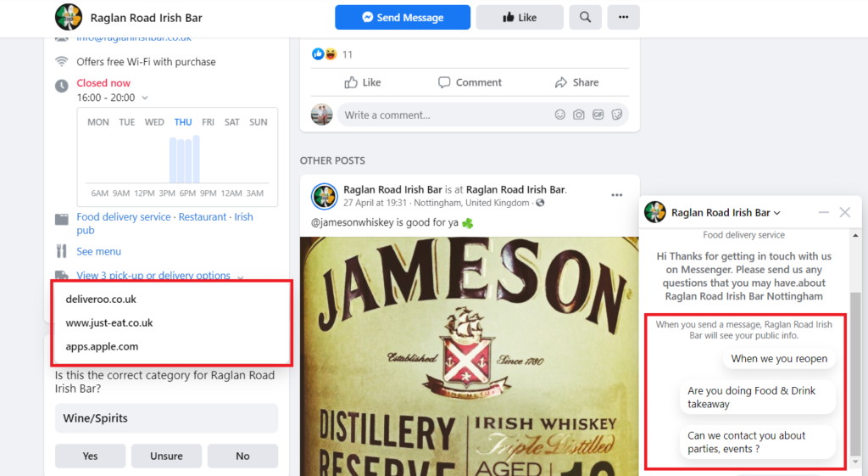Open the tagged location Raglan Road Irish Bar
Image resolution: width=868 pixels, height=476 pixels.
click(x=515, y=189)
